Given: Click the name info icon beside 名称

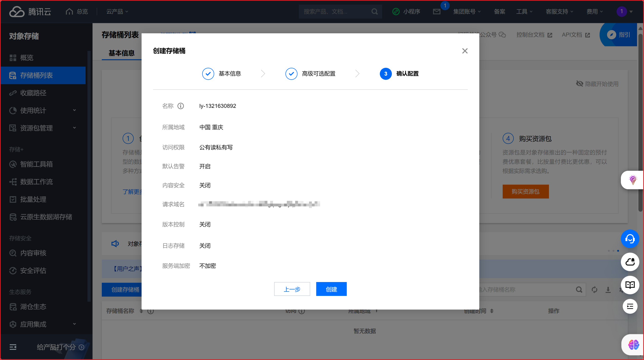Looking at the screenshot, I should coord(180,106).
